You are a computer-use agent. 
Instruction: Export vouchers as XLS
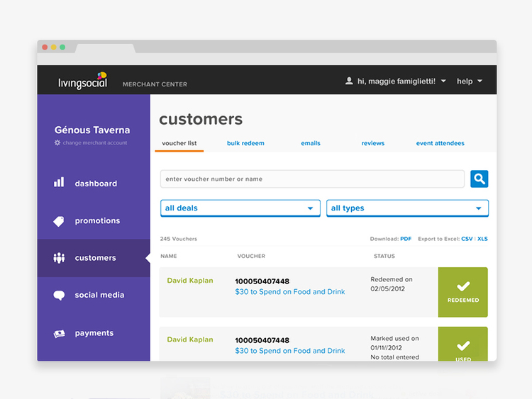tap(482, 239)
